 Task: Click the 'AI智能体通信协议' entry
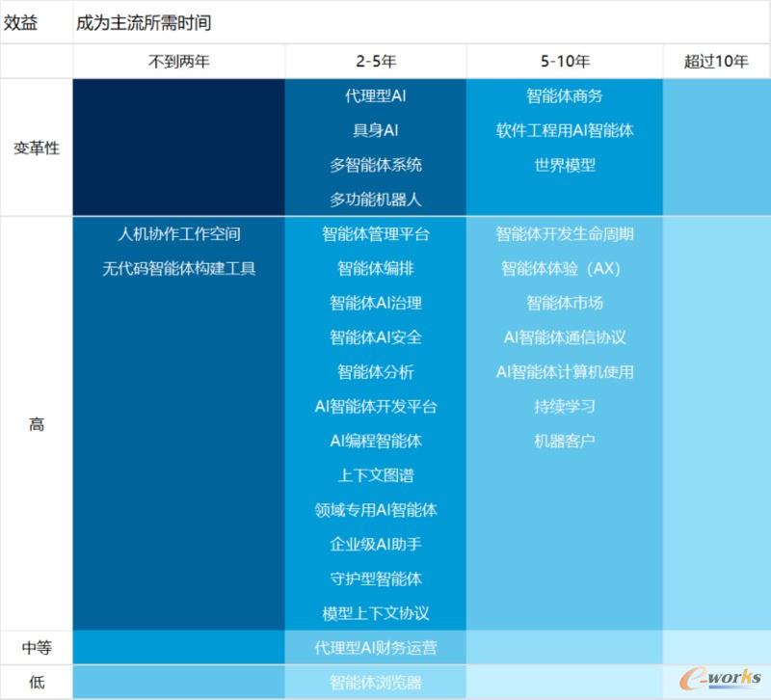pyautogui.click(x=565, y=337)
